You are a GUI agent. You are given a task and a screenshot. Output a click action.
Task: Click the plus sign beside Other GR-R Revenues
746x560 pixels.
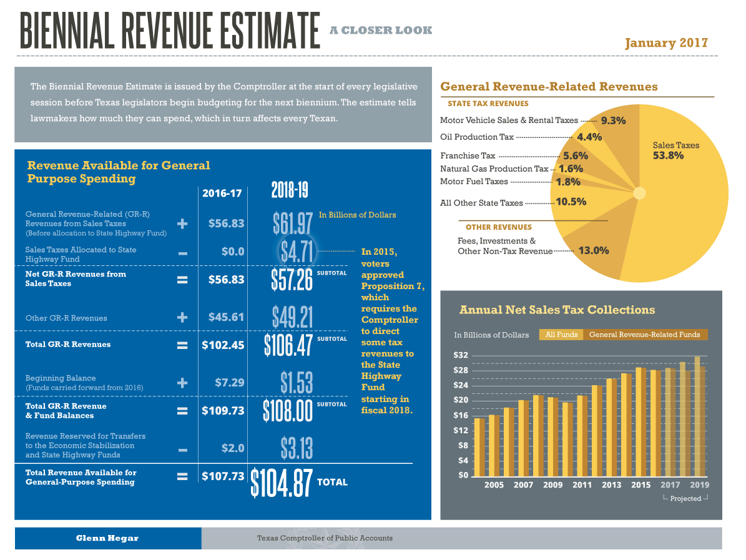point(182,318)
